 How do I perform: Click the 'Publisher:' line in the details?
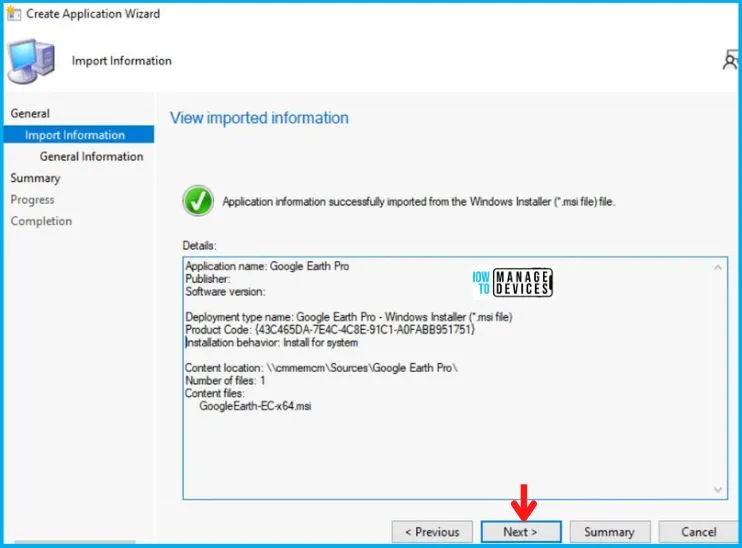[208, 279]
